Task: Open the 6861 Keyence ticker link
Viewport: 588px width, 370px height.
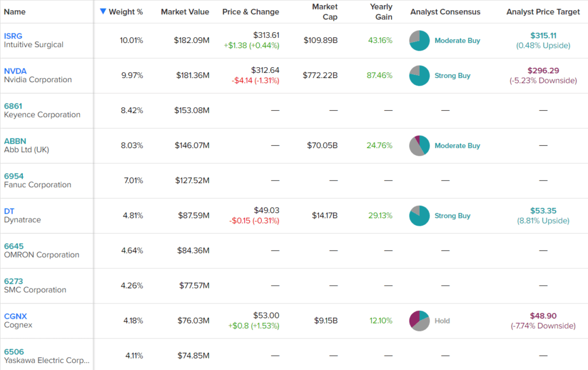Action: 13,106
